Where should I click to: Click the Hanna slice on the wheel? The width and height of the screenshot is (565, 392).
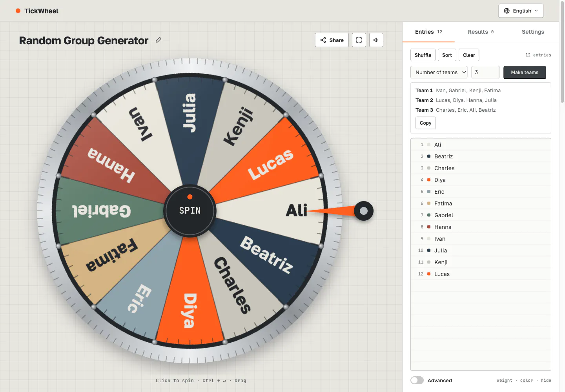[x=112, y=165]
